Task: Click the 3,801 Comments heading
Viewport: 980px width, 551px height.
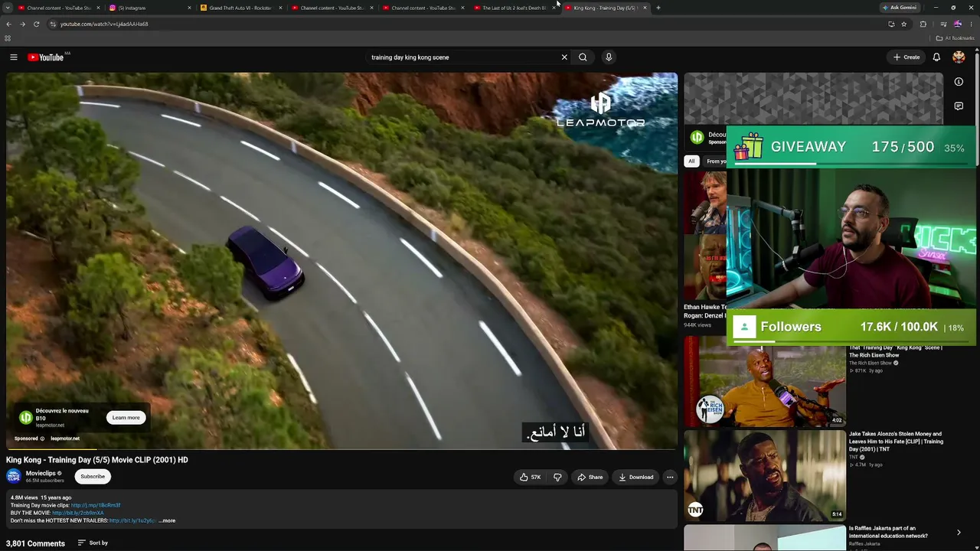Action: [35, 543]
